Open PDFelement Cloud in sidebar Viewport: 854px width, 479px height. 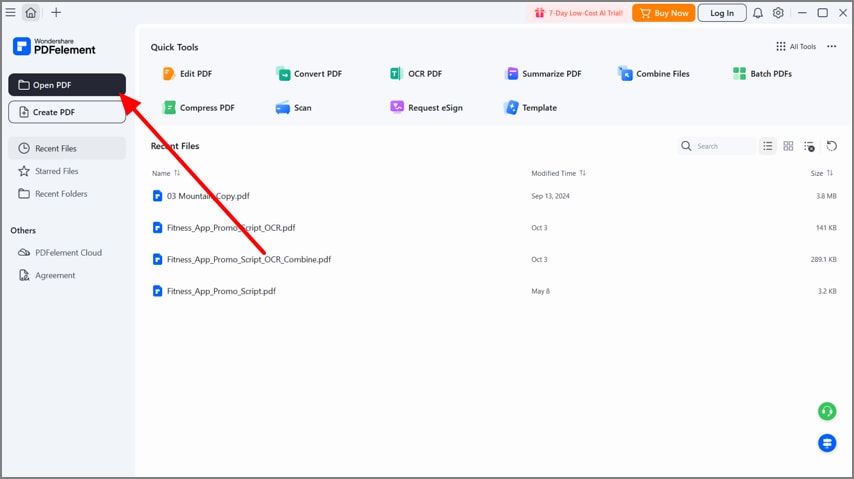coord(67,253)
